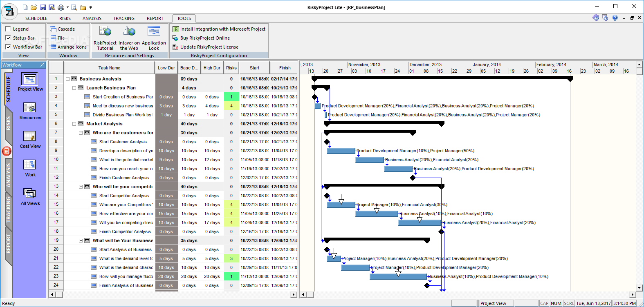Click the help book icon in ribbon corner
This screenshot has height=307, width=644.
[596, 18]
